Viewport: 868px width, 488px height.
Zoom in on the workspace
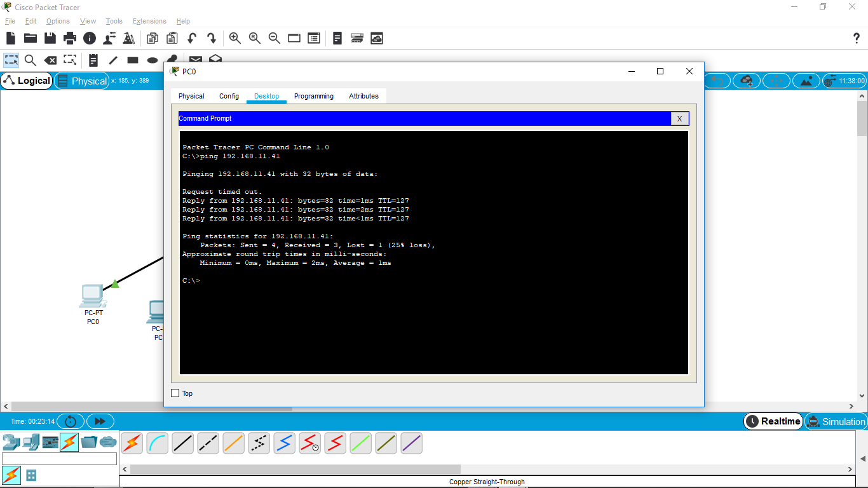point(235,38)
